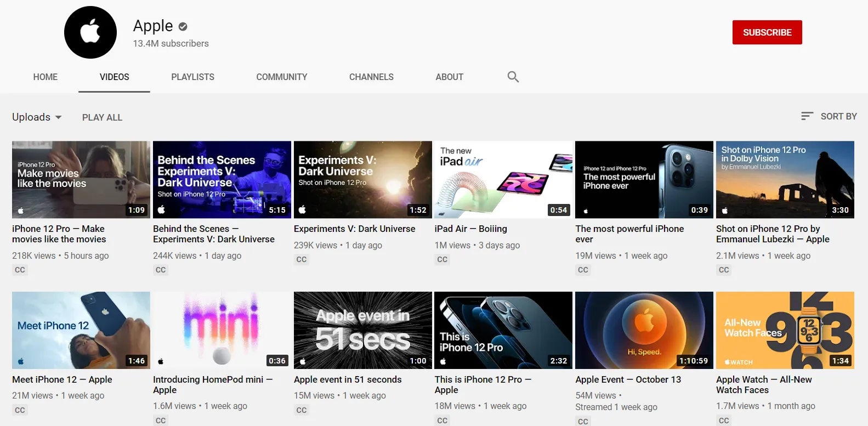Click the red SUBSCRIBE button
The image size is (868, 426).
click(767, 32)
